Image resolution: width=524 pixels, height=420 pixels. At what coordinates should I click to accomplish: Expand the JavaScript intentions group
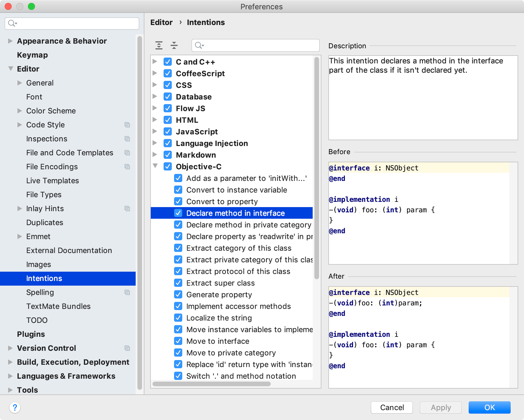pyautogui.click(x=155, y=131)
